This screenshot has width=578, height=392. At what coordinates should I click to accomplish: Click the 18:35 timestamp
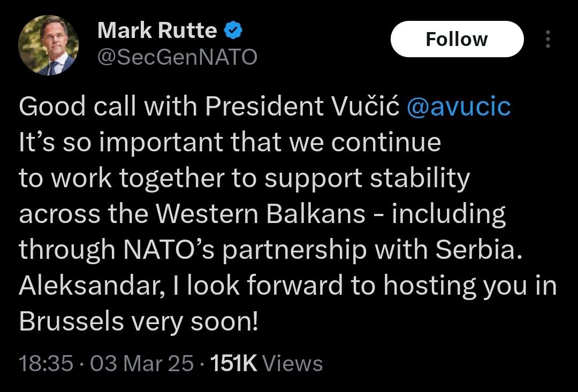click(x=45, y=364)
